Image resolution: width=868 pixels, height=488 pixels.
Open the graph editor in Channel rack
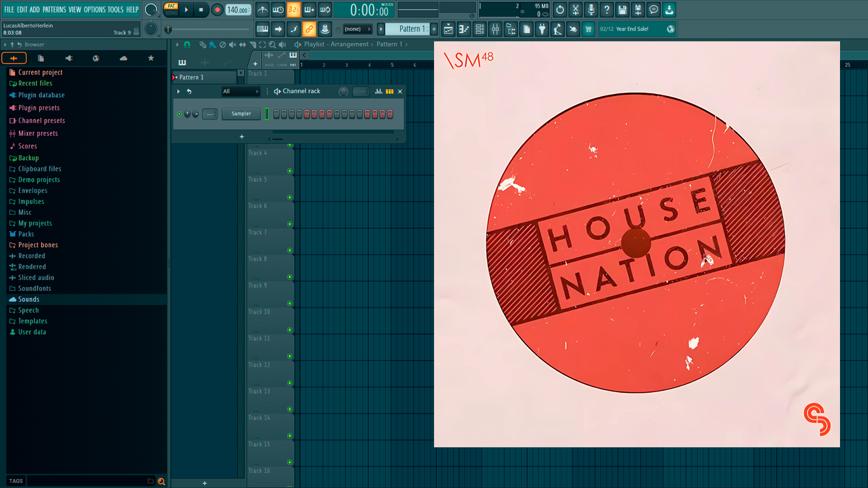pyautogui.click(x=379, y=91)
